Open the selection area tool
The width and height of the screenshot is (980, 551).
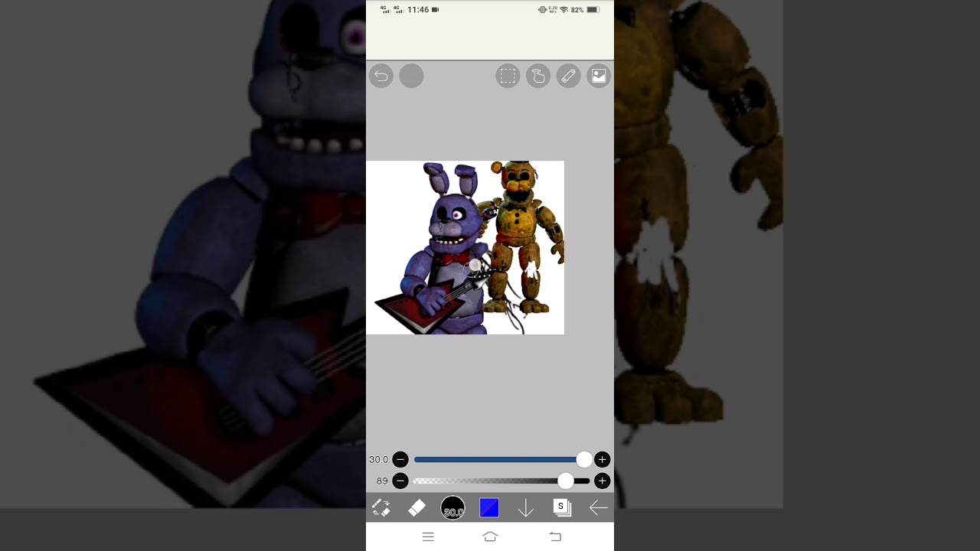coord(508,76)
